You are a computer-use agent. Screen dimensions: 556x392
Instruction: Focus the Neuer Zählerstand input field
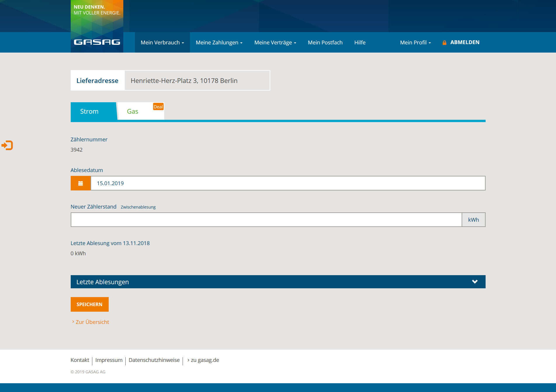[266, 220]
